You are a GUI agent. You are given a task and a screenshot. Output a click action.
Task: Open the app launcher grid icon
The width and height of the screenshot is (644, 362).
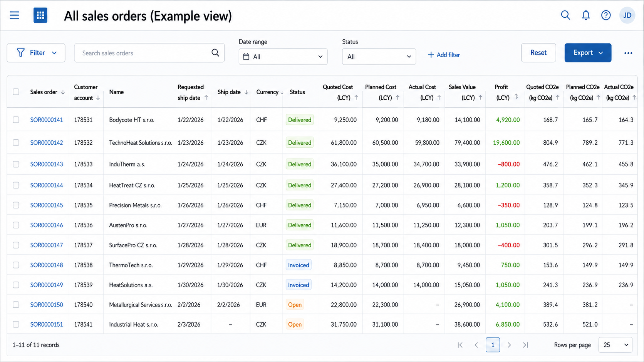pos(40,15)
